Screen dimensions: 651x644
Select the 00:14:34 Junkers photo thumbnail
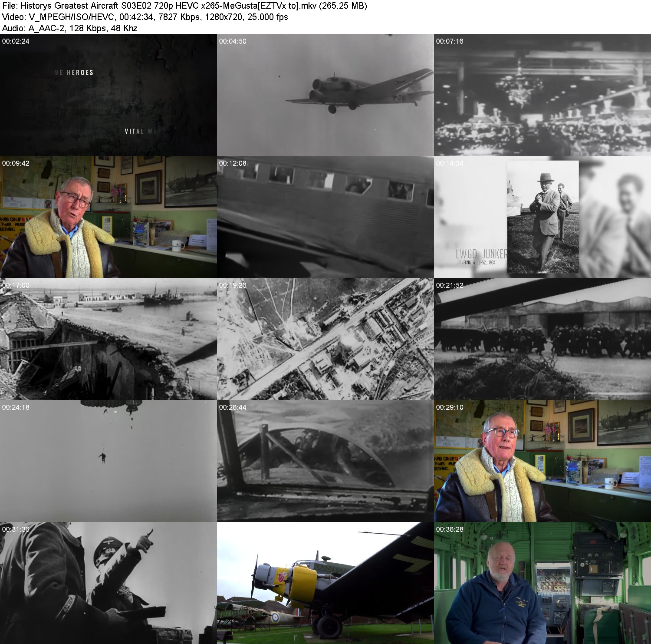[x=542, y=217]
